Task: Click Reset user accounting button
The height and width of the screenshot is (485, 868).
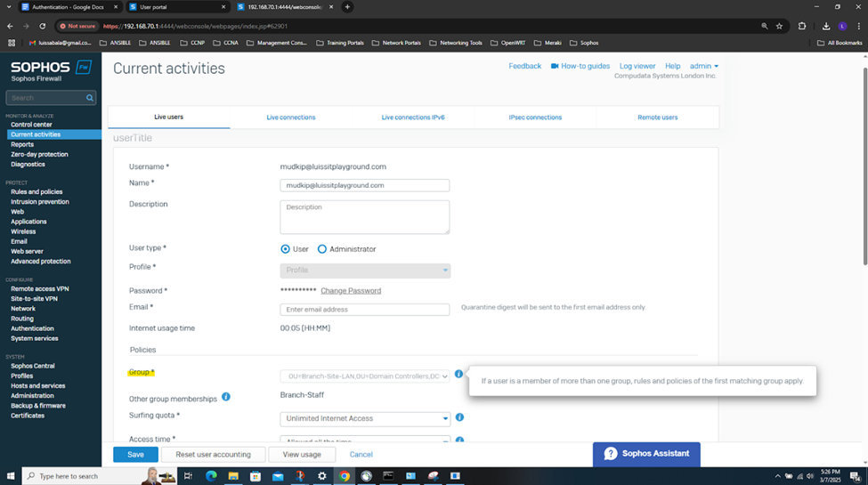Action: (213, 455)
